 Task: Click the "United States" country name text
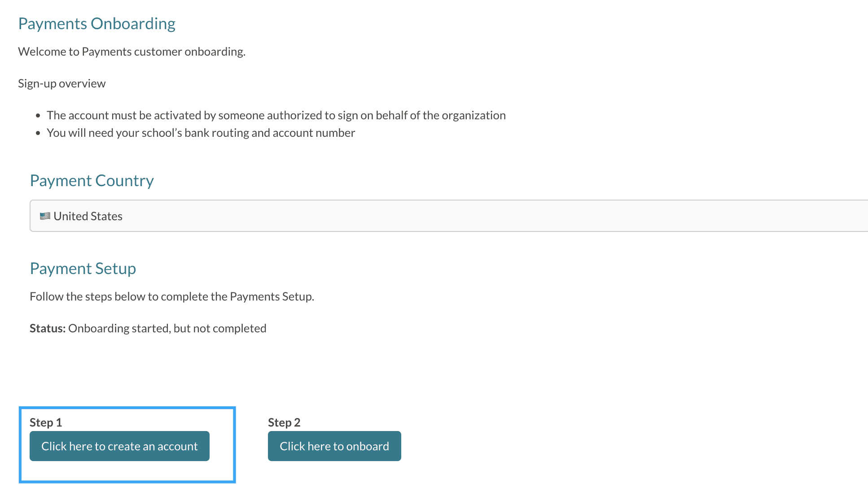88,216
